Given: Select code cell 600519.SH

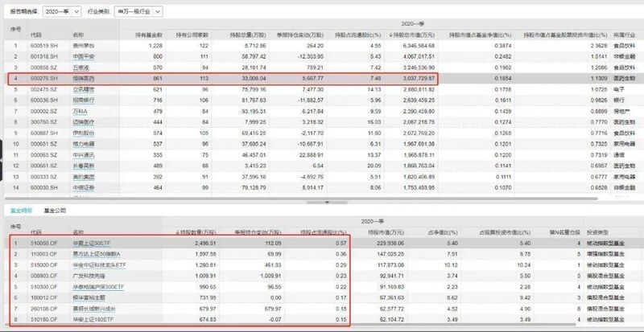Looking at the screenshot, I should pyautogui.click(x=43, y=46).
